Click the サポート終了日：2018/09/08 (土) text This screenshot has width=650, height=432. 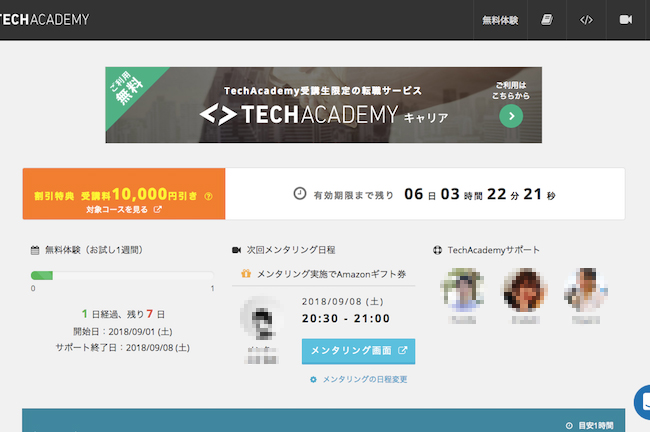[x=123, y=348]
